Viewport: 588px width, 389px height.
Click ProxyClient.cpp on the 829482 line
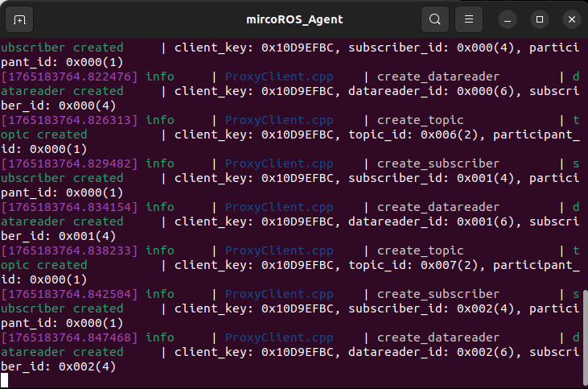pyautogui.click(x=279, y=164)
